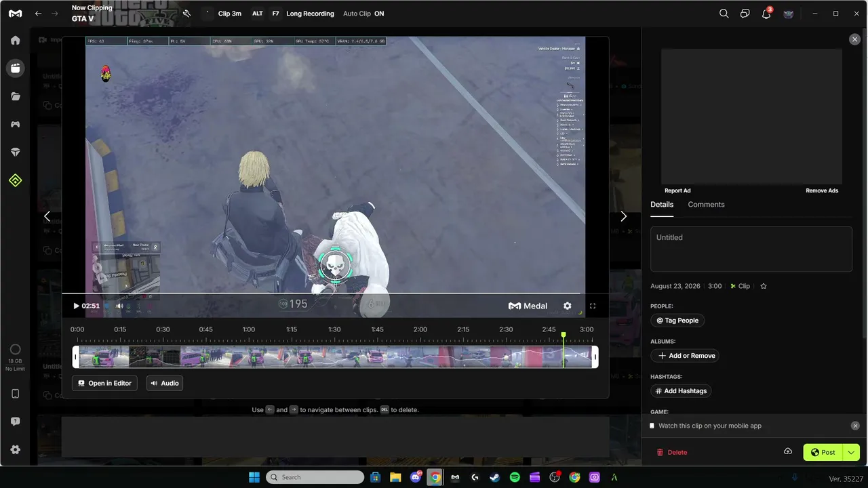Switch to the Comments tab

pos(706,205)
